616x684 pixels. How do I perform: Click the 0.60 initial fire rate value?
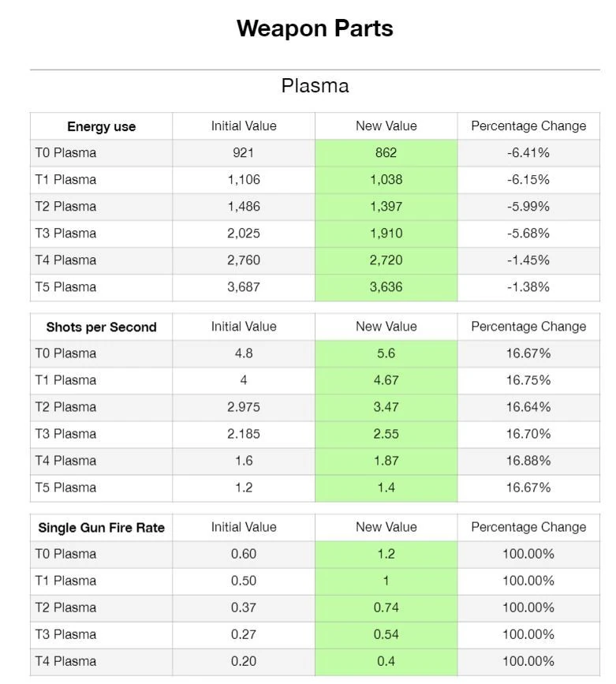click(x=244, y=554)
